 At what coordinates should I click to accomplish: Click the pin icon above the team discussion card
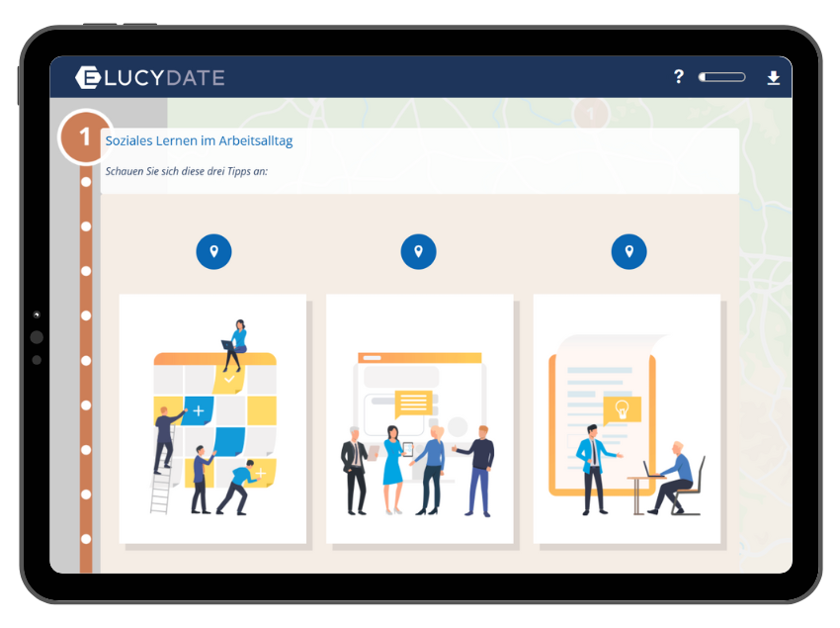[x=418, y=251]
